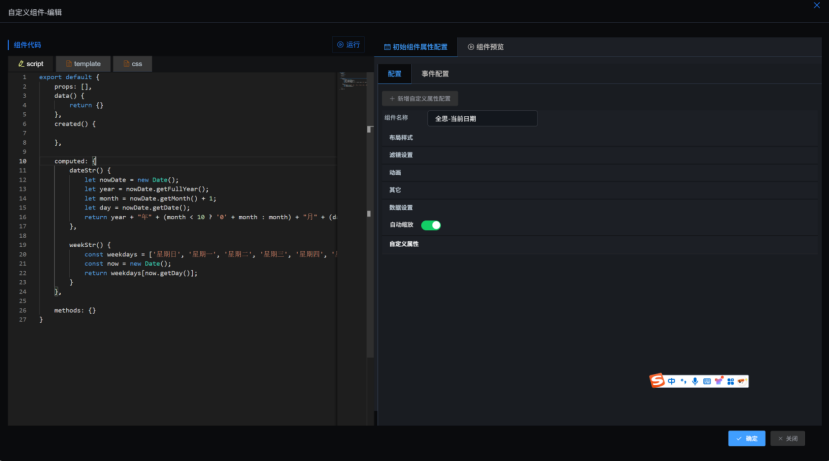Expand the 数据设置 section
This screenshot has width=829, height=461.
(x=401, y=207)
